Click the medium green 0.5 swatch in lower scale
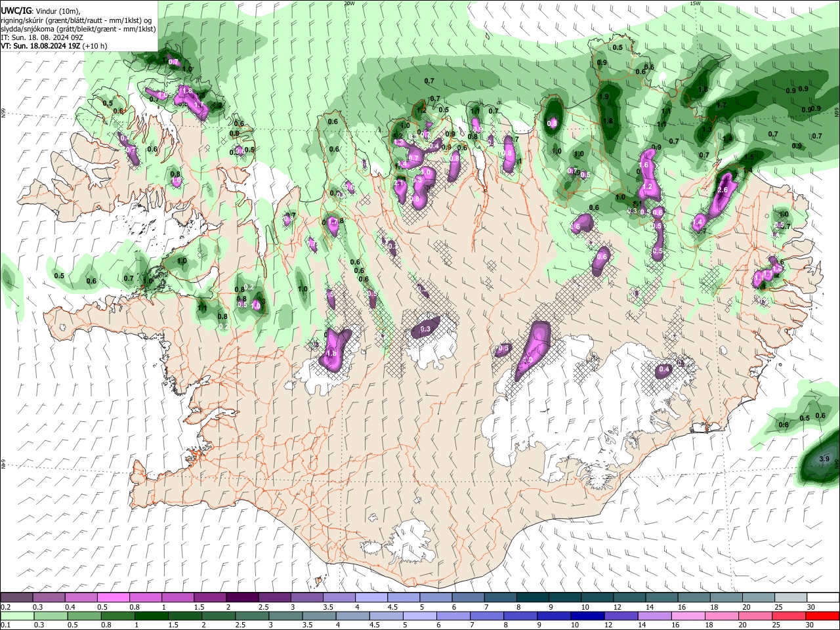 (x=84, y=616)
